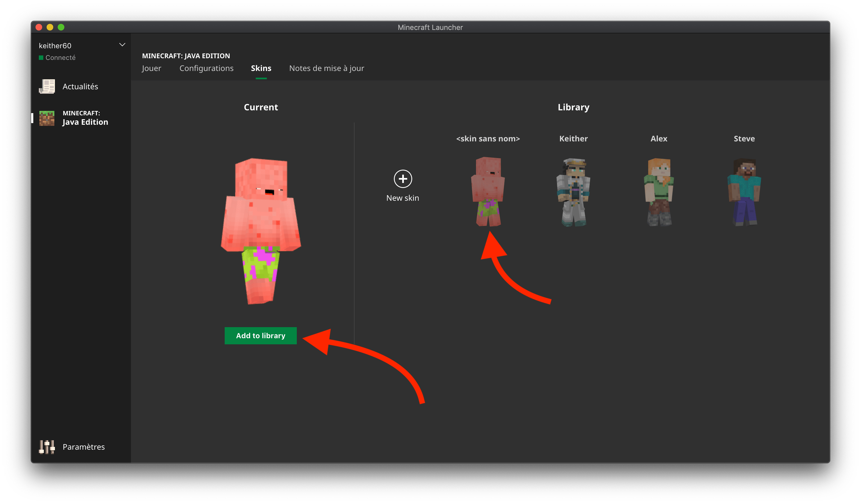Choose the Alex skin thumbnail
This screenshot has width=861, height=504.
[x=659, y=192]
